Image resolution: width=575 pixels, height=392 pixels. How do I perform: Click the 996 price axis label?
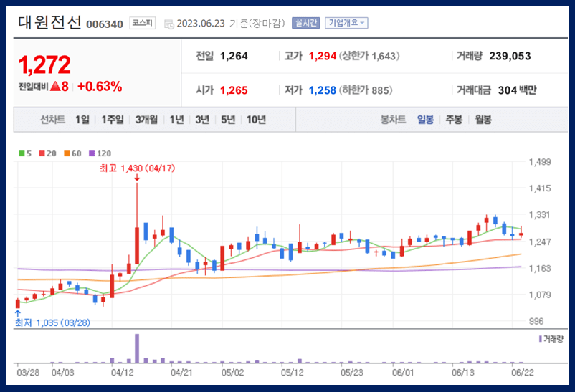pos(536,321)
